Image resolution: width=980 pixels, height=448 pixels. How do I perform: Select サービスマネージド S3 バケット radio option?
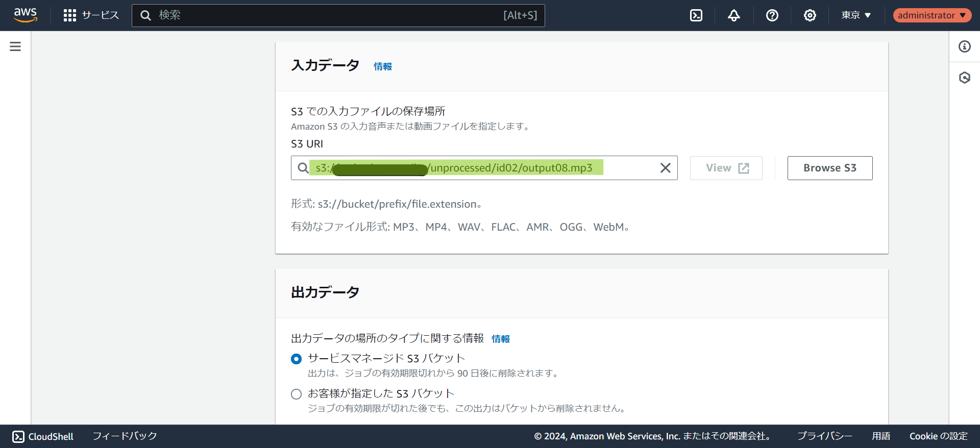[296, 359]
